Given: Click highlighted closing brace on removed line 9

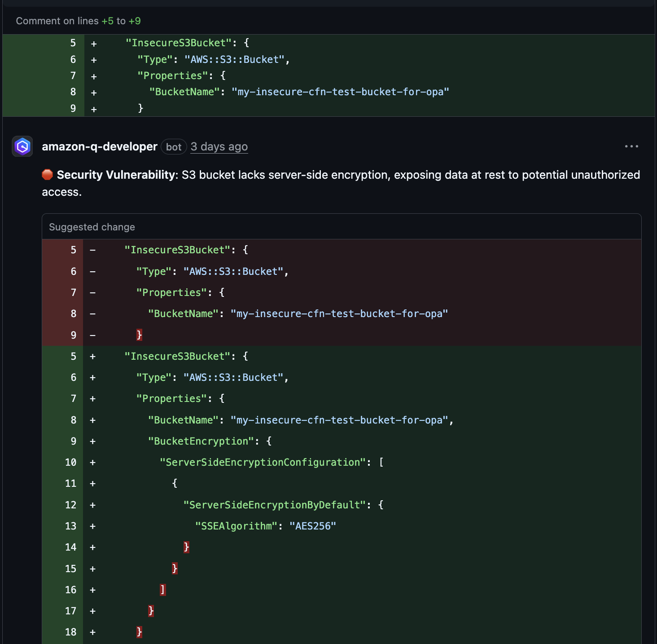Looking at the screenshot, I should [x=140, y=335].
